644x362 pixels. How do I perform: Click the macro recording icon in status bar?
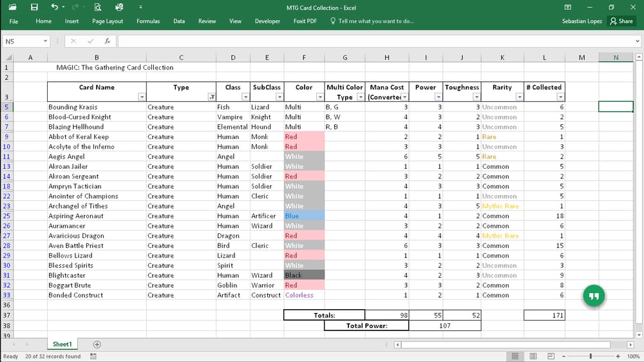tap(93, 356)
